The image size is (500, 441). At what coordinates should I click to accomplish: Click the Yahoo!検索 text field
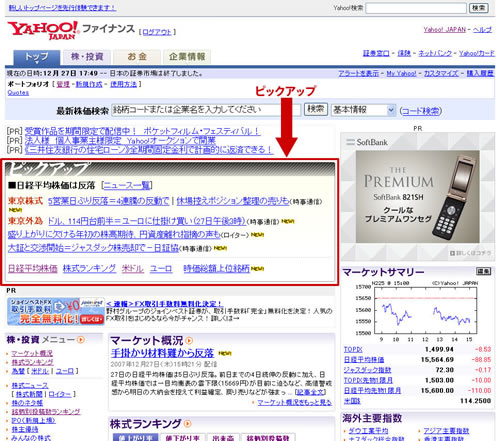point(416,8)
